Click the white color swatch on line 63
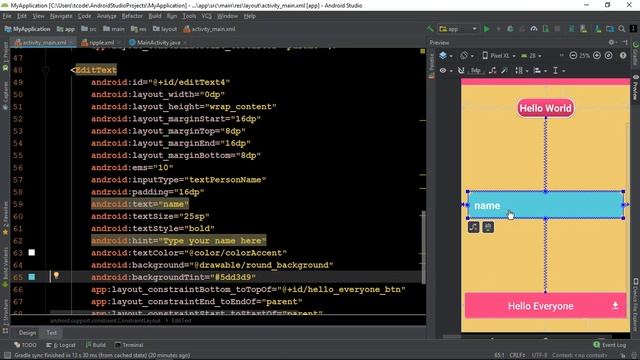The height and width of the screenshot is (360, 640). [31, 253]
